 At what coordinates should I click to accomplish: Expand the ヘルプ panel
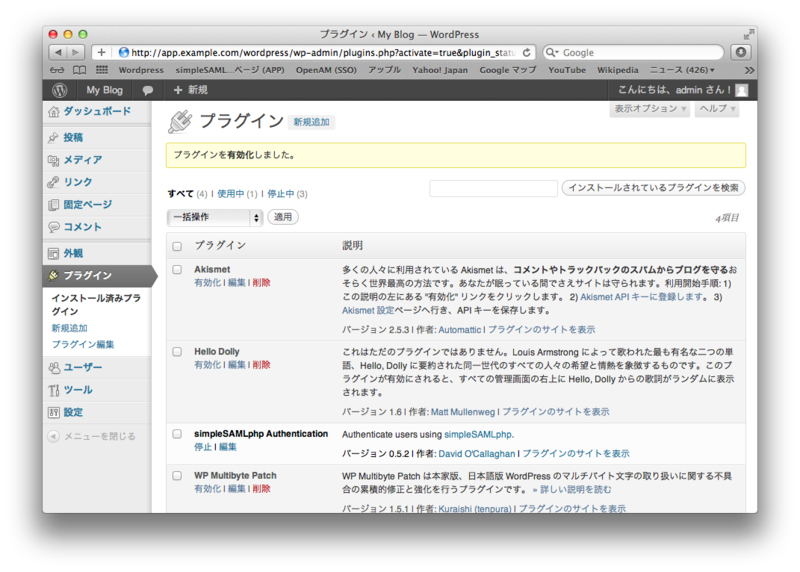point(717,109)
